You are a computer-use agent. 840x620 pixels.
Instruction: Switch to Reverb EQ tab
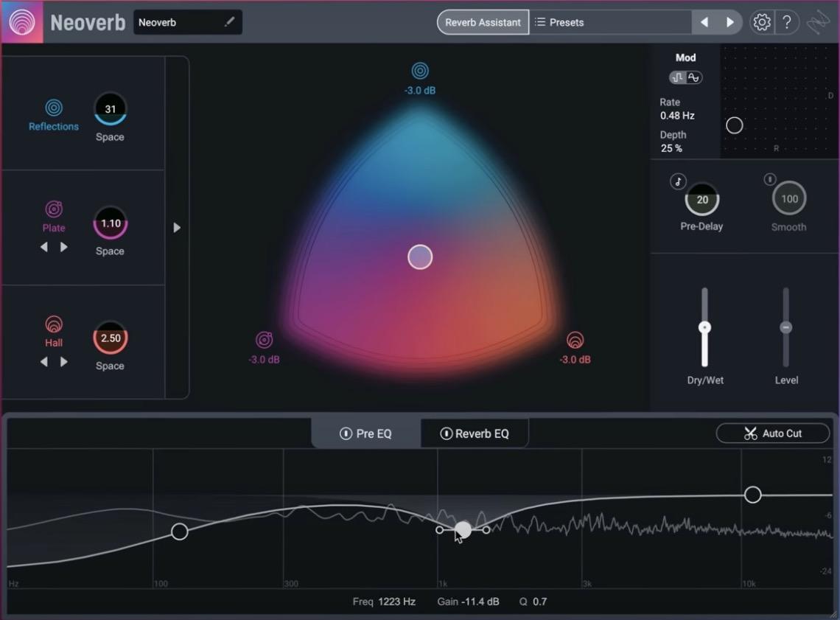[x=475, y=433]
